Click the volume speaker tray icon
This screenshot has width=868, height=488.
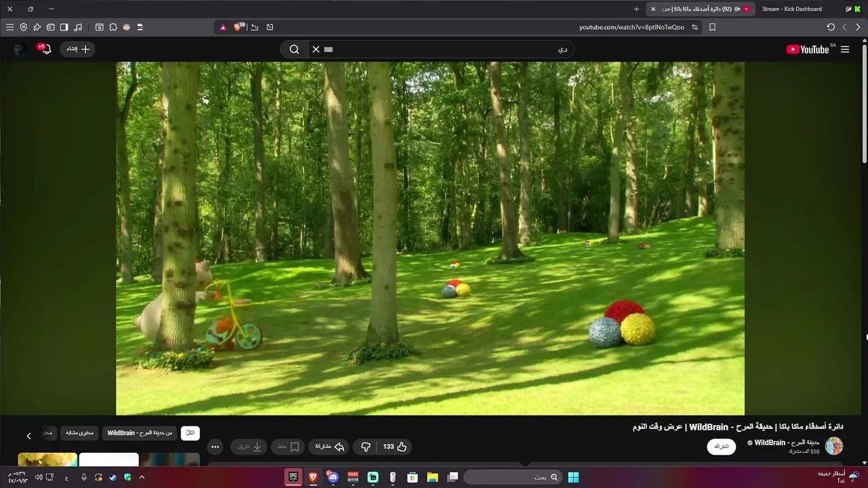[x=39, y=477]
